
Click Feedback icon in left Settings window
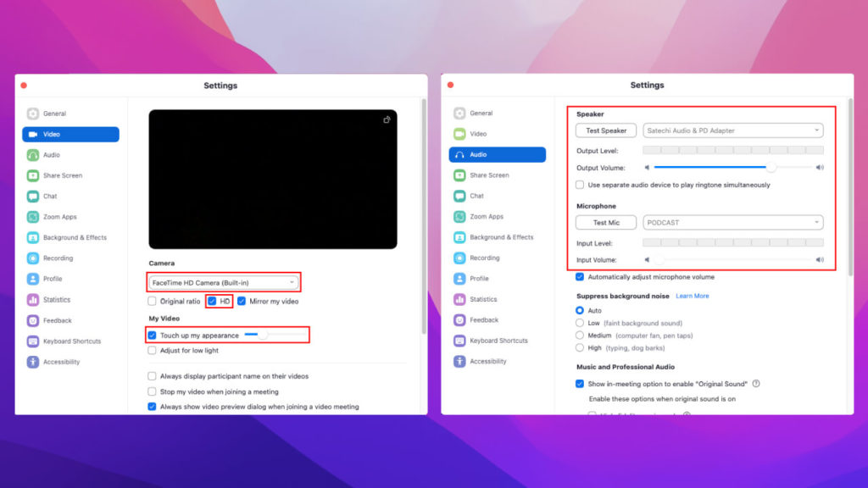point(33,320)
